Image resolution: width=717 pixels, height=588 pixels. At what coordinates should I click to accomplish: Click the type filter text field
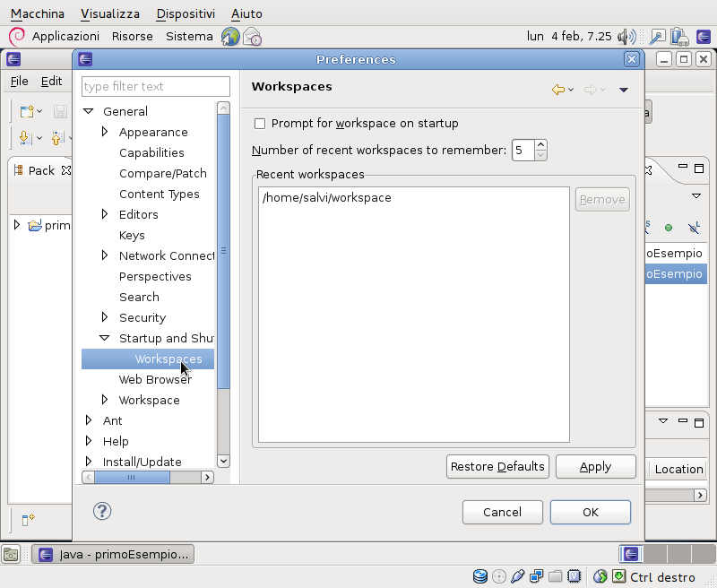tap(156, 86)
